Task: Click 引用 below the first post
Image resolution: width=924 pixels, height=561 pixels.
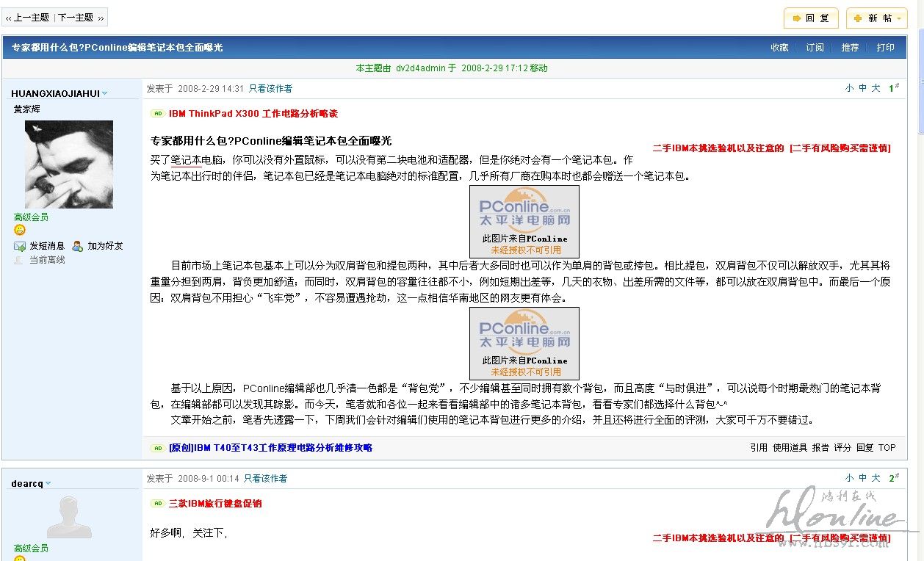Action: (x=759, y=447)
